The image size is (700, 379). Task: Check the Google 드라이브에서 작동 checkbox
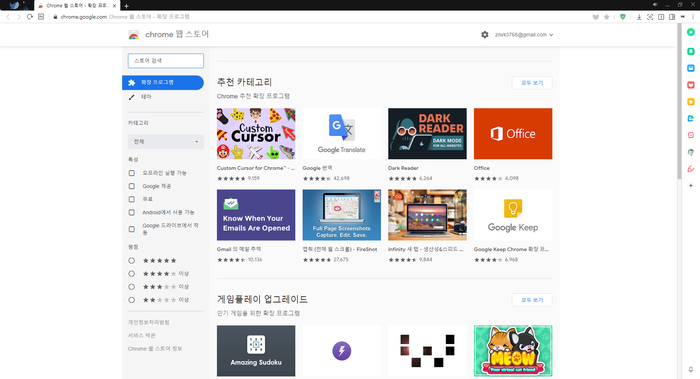tap(132, 229)
